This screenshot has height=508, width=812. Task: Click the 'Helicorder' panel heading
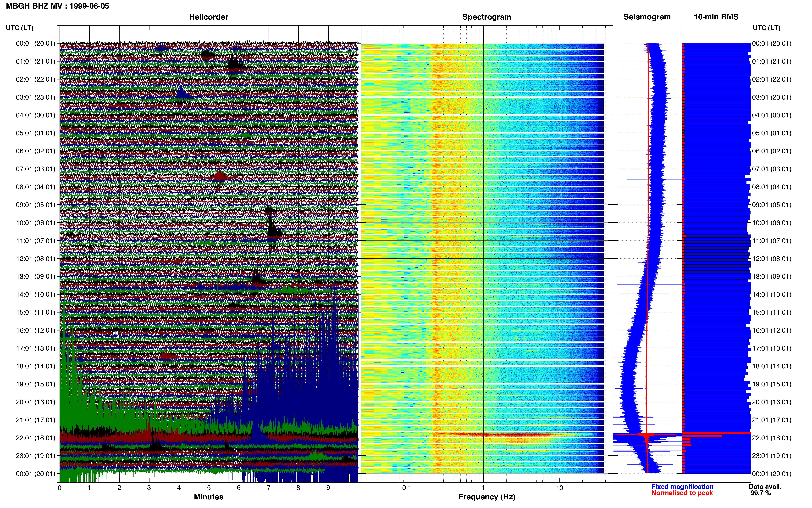[209, 17]
